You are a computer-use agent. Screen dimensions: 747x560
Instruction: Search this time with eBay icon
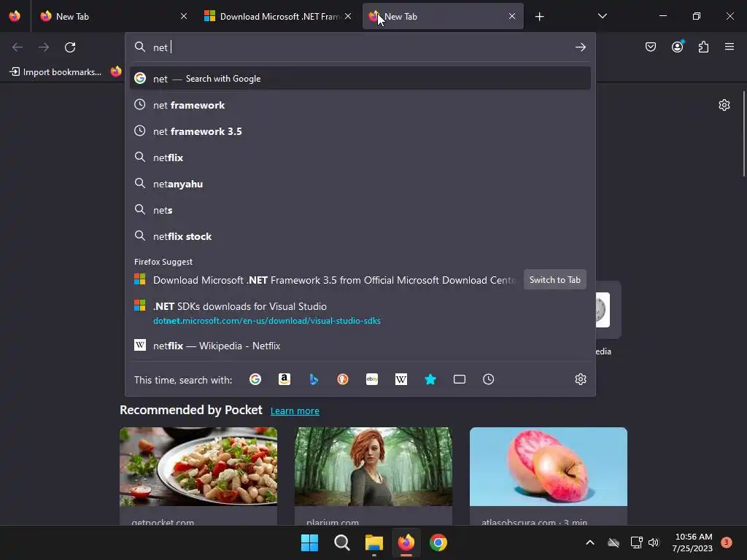click(x=372, y=379)
